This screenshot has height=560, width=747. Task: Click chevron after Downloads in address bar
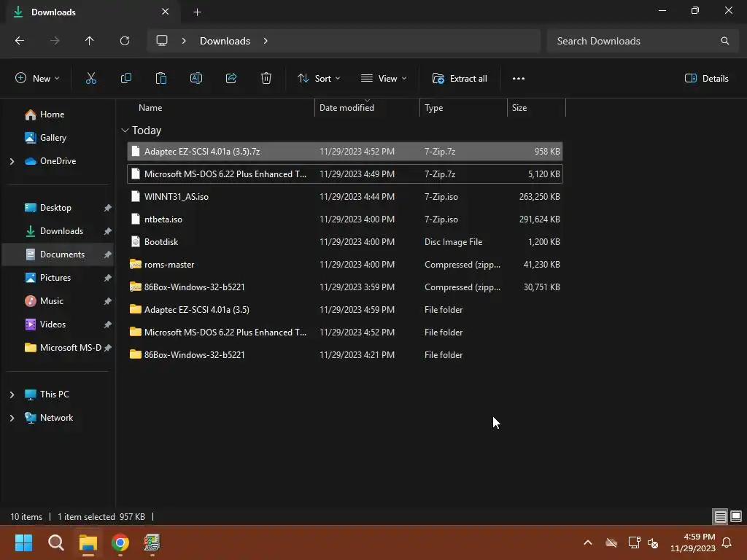[266, 41]
